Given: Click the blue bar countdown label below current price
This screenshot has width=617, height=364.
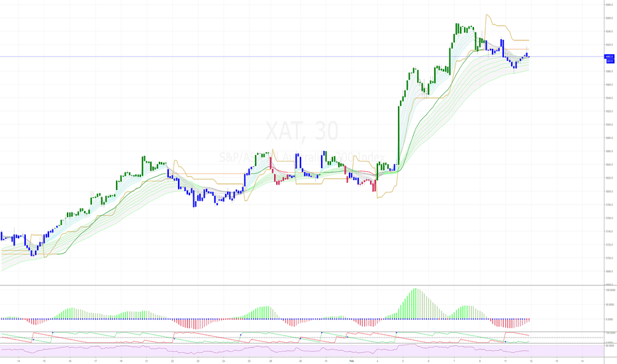Looking at the screenshot, I should (610, 61).
